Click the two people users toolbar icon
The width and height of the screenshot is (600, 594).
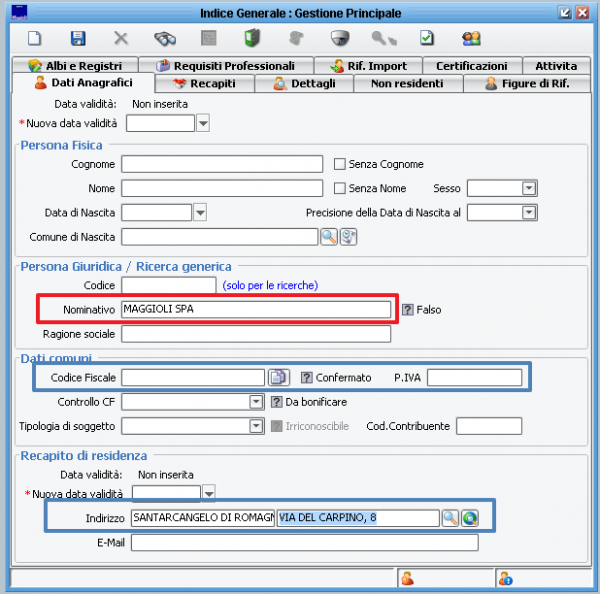(x=471, y=38)
